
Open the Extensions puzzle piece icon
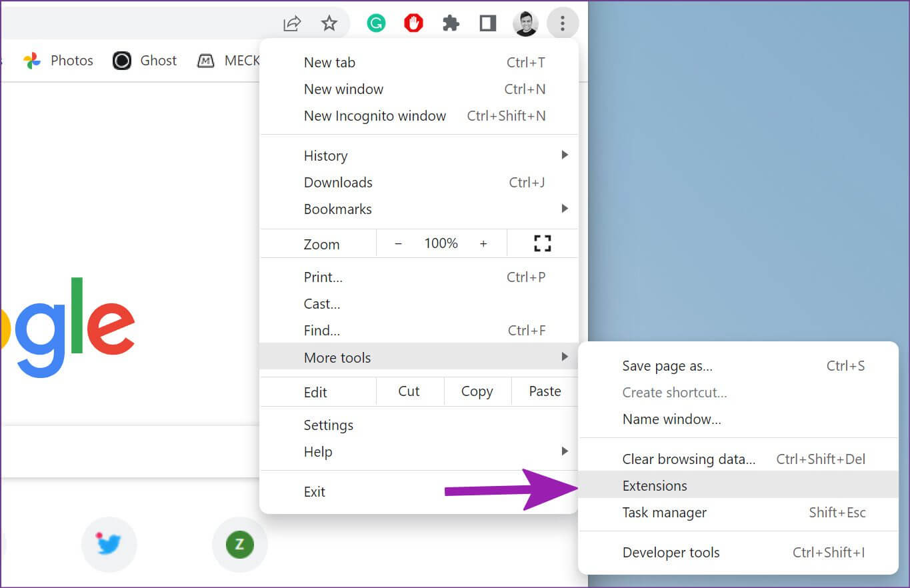click(451, 24)
